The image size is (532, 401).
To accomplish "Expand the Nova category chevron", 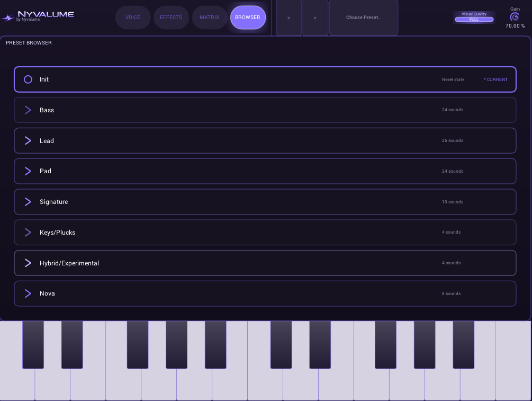I will (x=28, y=293).
